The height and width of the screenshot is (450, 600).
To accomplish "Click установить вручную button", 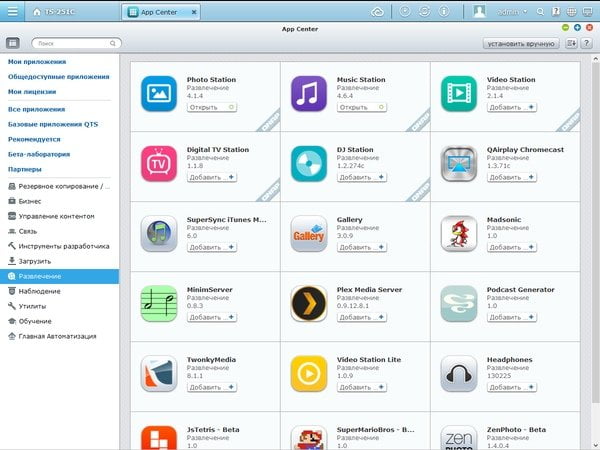I will [x=521, y=44].
